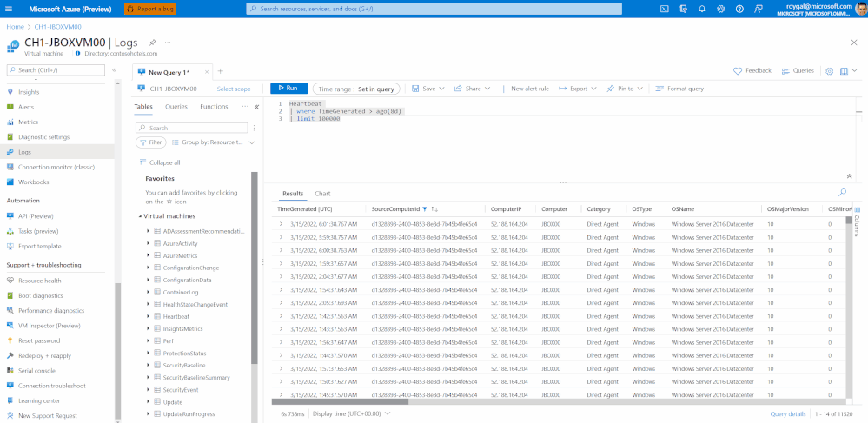
Task: Open the Pin to dropdown
Action: point(625,89)
